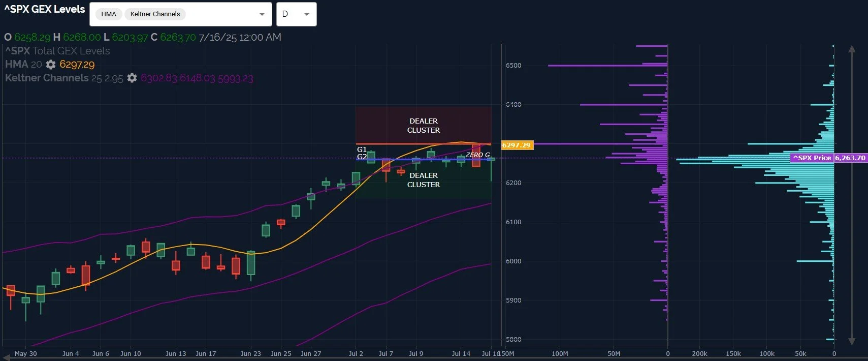Image resolution: width=868 pixels, height=361 pixels.
Task: Click the G2 level label
Action: click(x=362, y=157)
